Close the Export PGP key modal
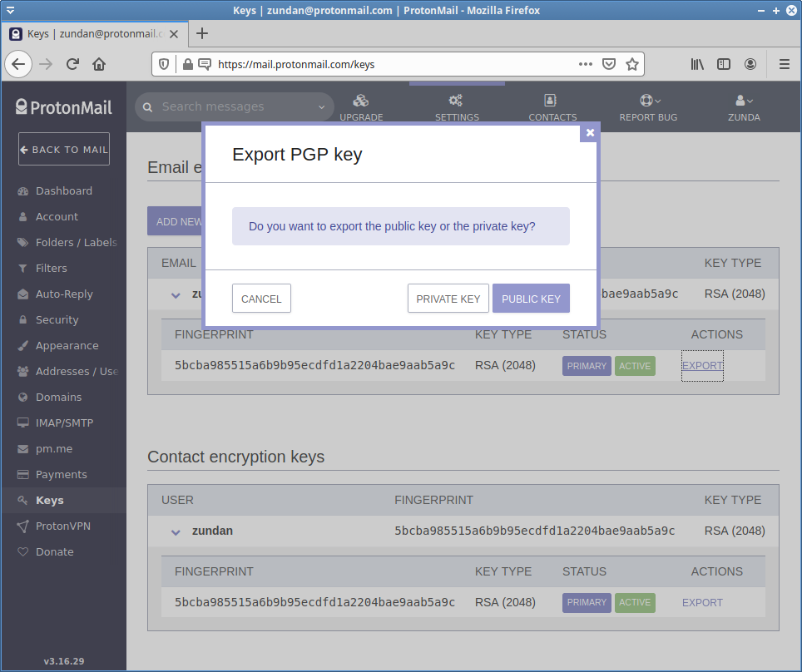802x672 pixels. click(590, 133)
